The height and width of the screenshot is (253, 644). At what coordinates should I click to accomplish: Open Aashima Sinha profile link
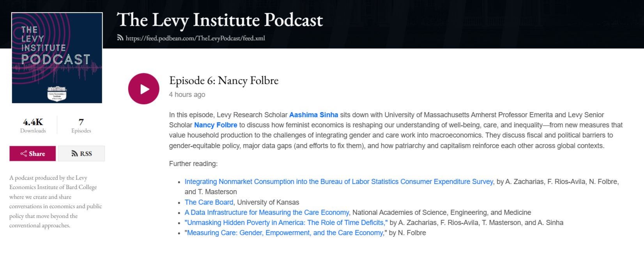click(x=313, y=115)
